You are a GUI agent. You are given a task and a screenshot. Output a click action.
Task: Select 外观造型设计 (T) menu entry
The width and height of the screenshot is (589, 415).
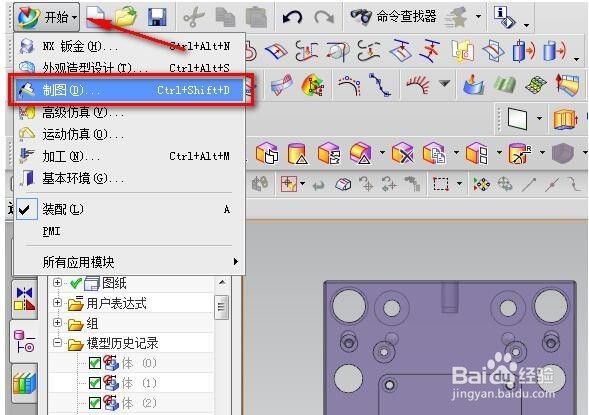[x=130, y=68]
